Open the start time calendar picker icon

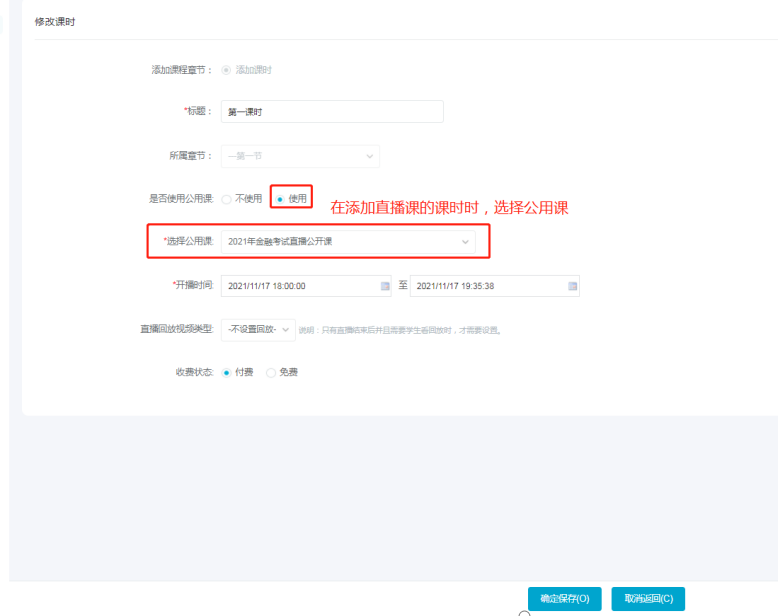point(385,286)
